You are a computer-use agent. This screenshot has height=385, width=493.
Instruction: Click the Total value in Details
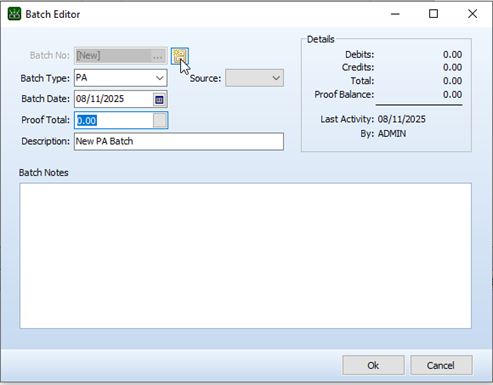tap(452, 81)
